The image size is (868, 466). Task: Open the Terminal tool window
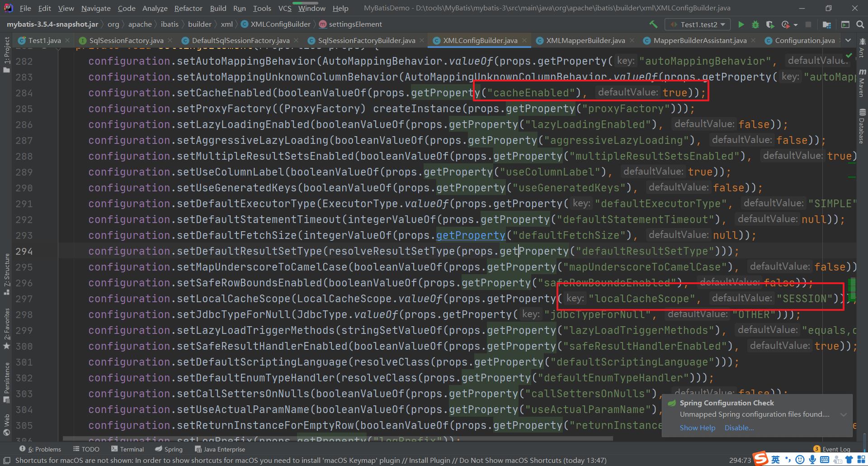(x=127, y=449)
